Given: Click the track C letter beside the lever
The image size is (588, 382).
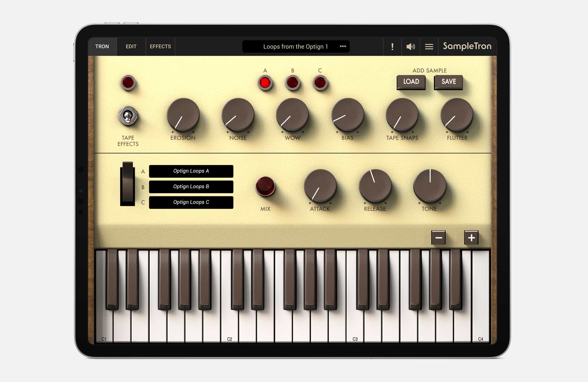Looking at the screenshot, I should point(143,202).
